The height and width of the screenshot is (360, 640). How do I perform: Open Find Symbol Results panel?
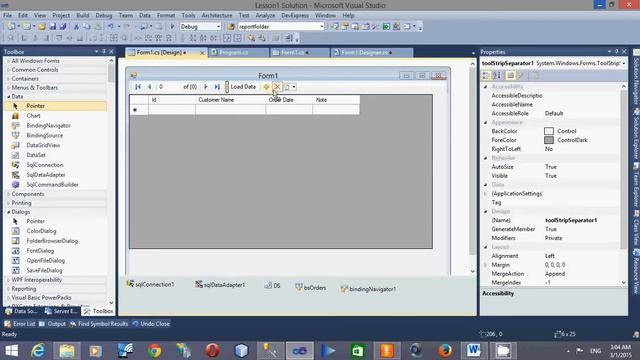[x=99, y=324]
